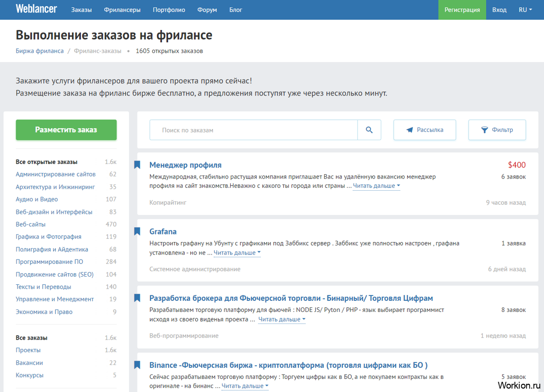Select Полиграфия и Айдентика category
This screenshot has height=392, width=544.
pos(52,249)
